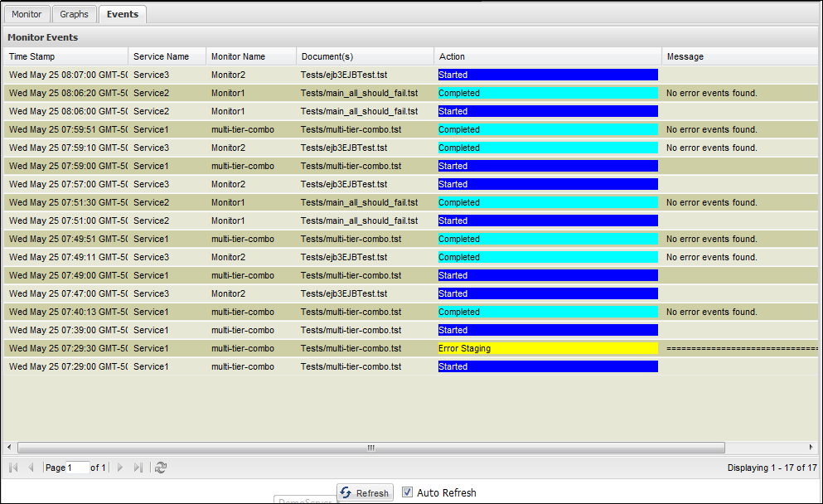
Task: Select the Events tab
Action: coord(122,13)
